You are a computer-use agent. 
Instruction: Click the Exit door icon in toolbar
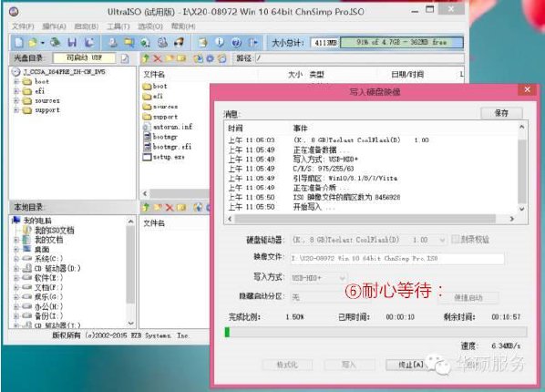coord(253,43)
